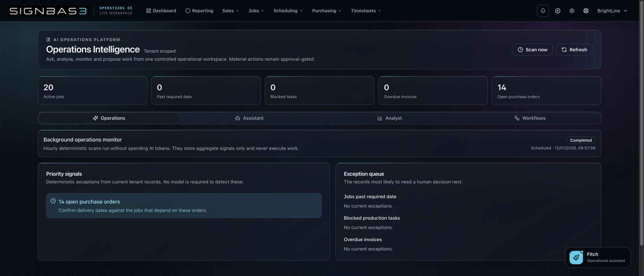Click the Confirm delivery dates description text

tap(133, 210)
